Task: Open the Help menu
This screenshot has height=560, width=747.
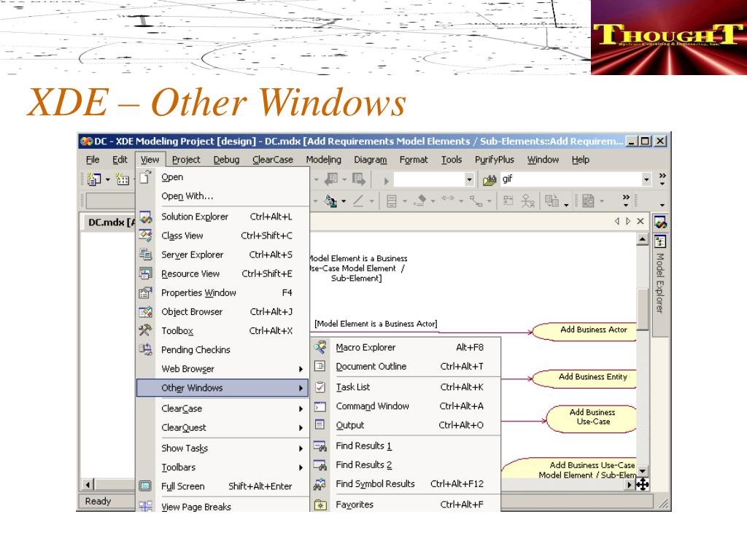Action: (x=580, y=160)
